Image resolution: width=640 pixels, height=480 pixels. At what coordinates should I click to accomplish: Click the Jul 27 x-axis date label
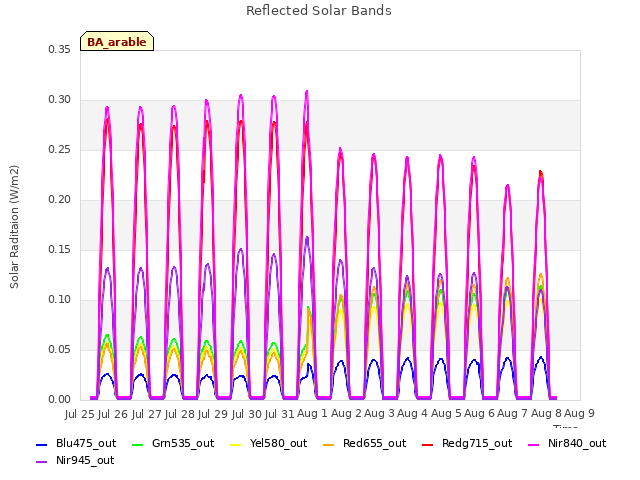(x=147, y=414)
